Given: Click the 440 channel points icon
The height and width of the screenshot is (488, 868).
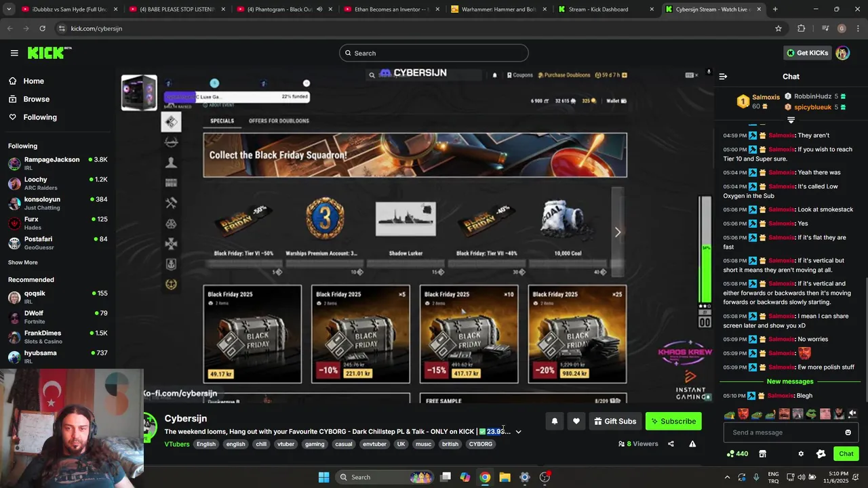Looking at the screenshot, I should pos(737,453).
